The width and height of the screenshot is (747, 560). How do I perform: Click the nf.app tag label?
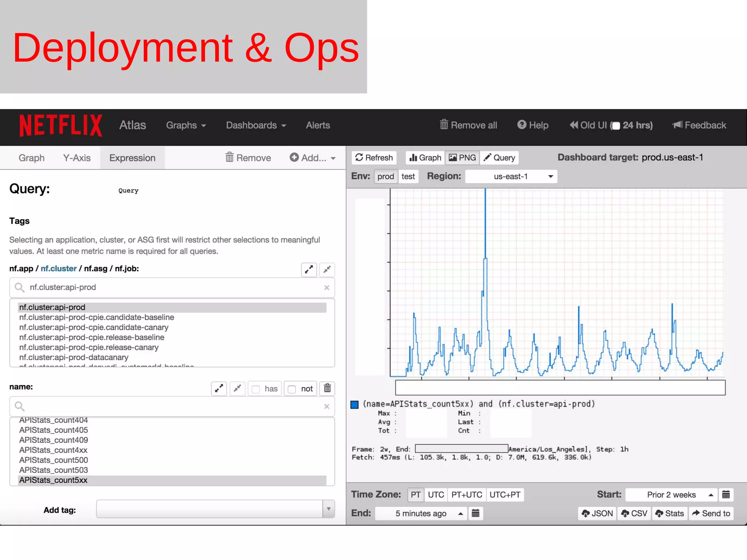(x=21, y=269)
